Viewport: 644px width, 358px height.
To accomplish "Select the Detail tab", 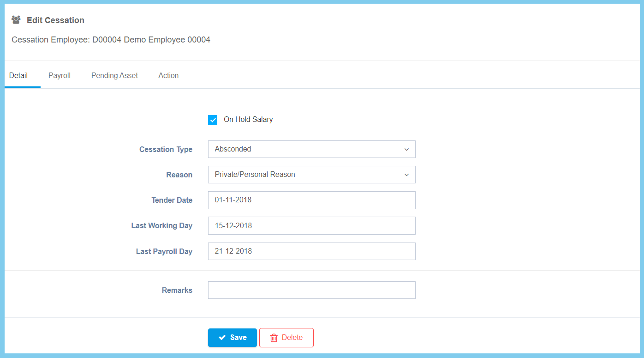I will [18, 75].
